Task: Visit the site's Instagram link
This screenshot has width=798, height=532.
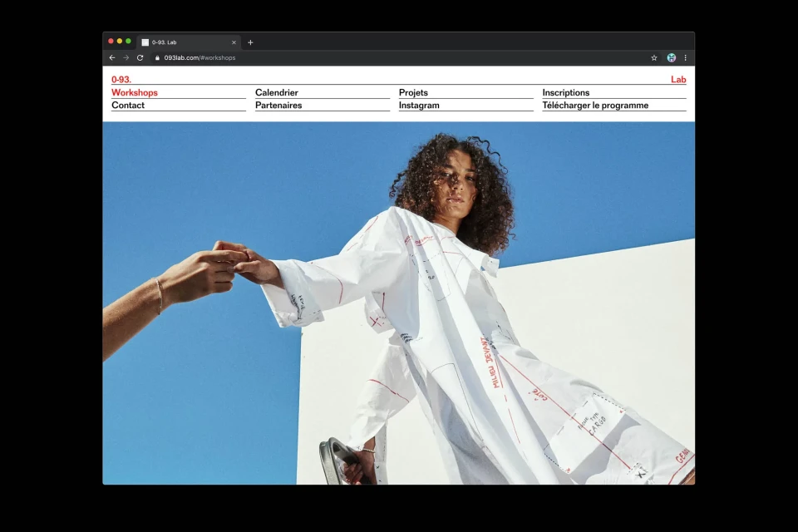Action: coord(418,105)
